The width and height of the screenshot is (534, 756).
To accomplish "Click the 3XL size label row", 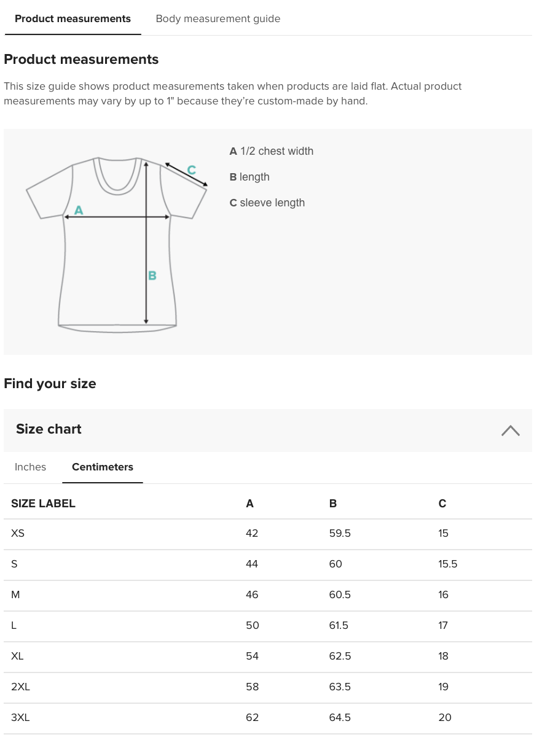I will click(x=267, y=718).
